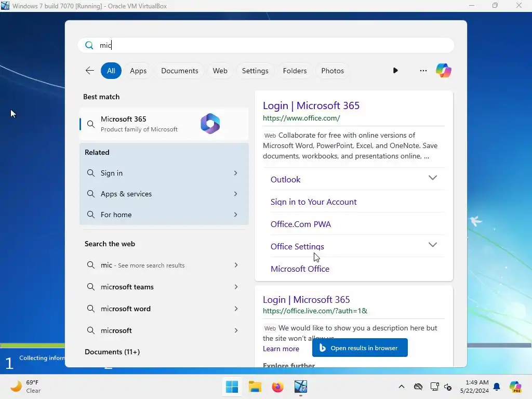Switch to VirtualBox VM taskbar icon
The height and width of the screenshot is (399, 532).
click(301, 387)
